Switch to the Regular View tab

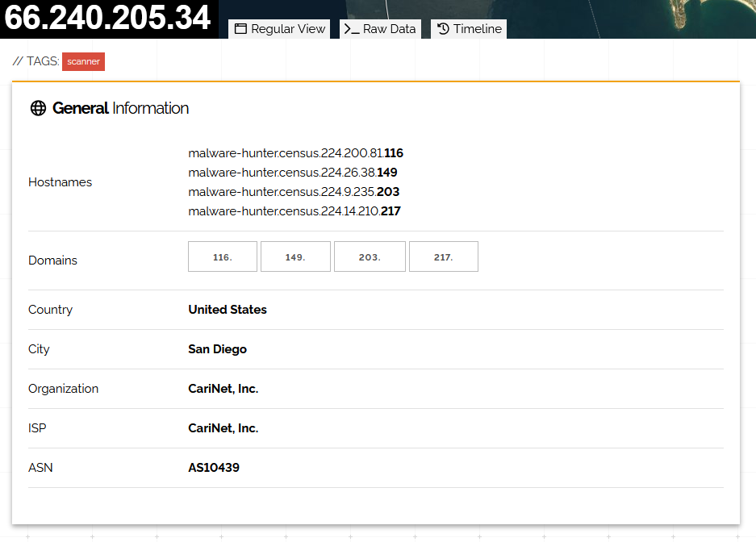coord(279,29)
